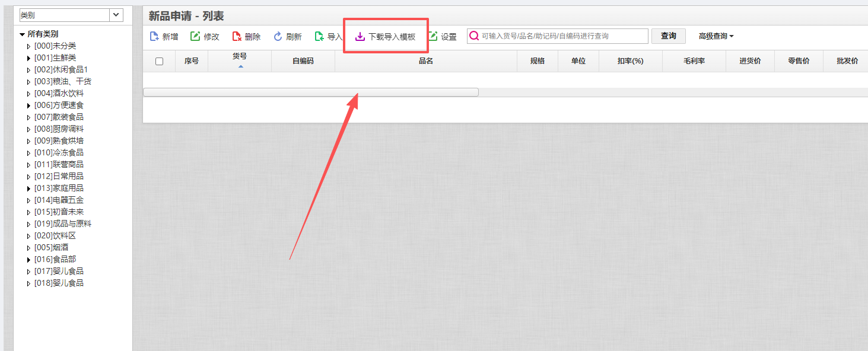Focus the 货号/品名 search input field

562,36
